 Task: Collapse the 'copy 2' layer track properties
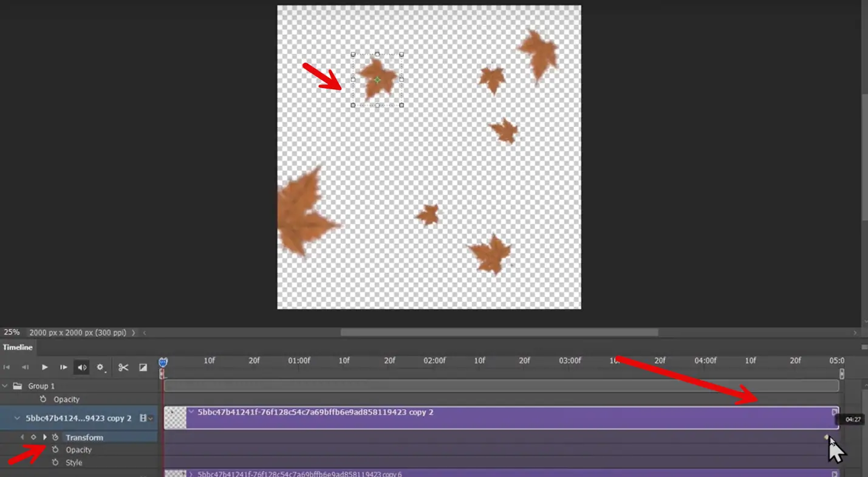pyautogui.click(x=17, y=418)
